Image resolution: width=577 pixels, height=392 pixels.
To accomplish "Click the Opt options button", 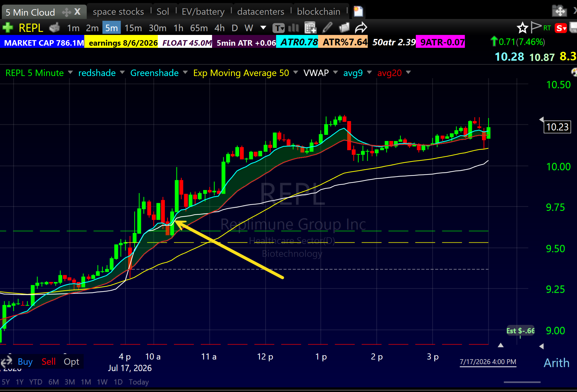I will [71, 362].
